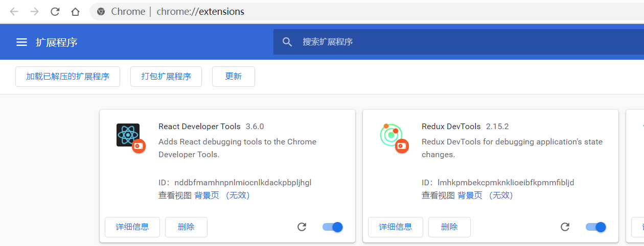Click the magnifier icon in the search bar

coord(288,42)
